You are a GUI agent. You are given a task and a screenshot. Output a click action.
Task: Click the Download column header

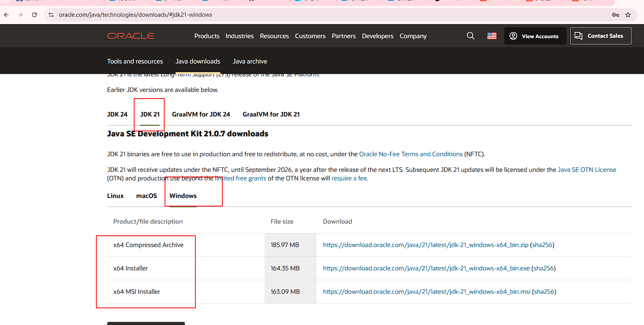337,221
